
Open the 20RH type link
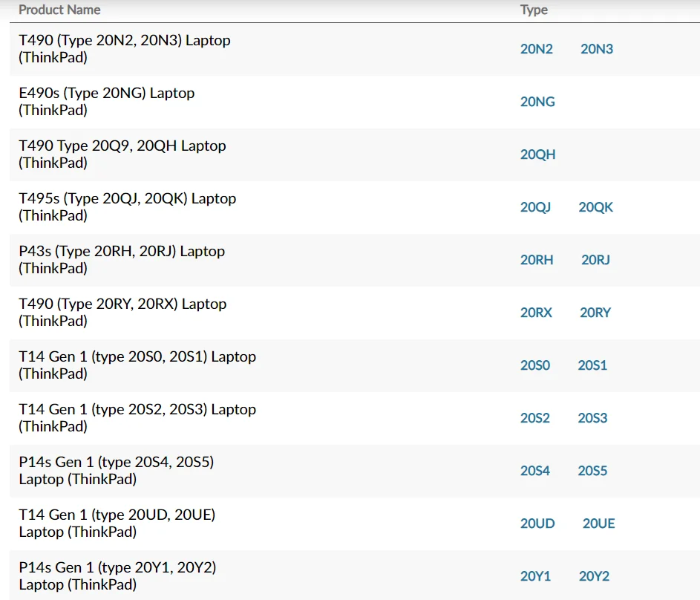pyautogui.click(x=537, y=260)
